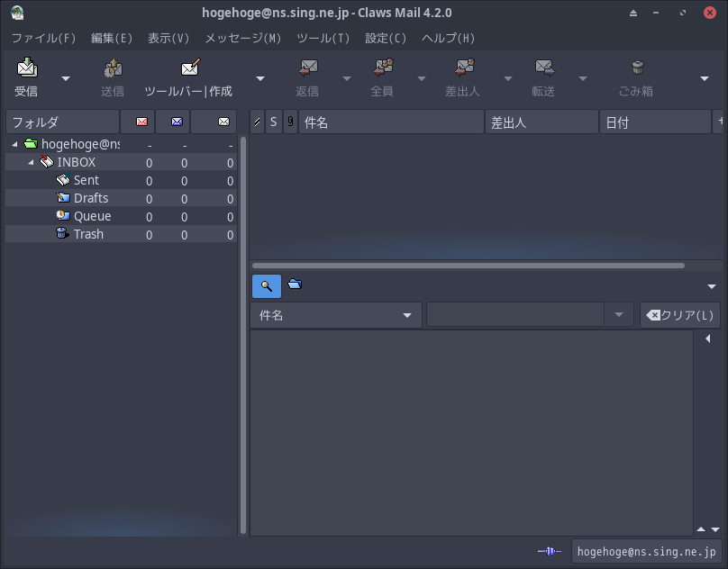Click the hogehoge@ns.sing.ne.jp account button in status bar
This screenshot has height=569, width=728.
(646, 551)
